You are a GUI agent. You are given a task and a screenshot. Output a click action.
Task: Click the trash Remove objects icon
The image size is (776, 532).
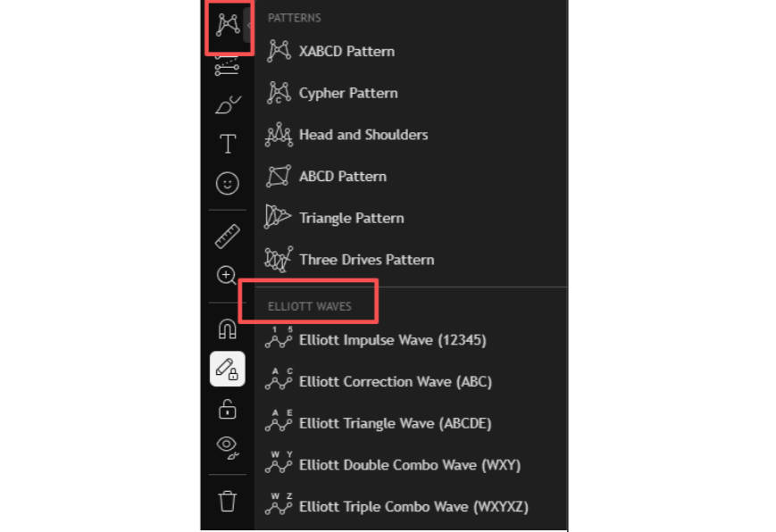pyautogui.click(x=228, y=501)
